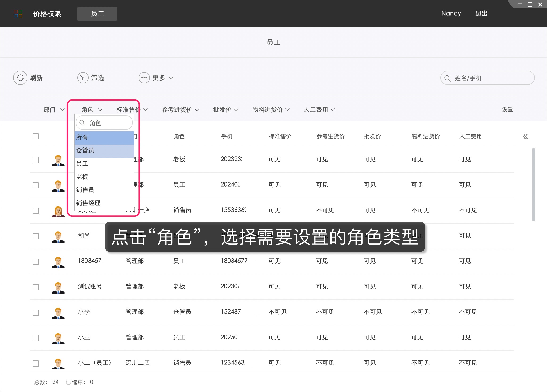
Task: Check the checkbox for 测试账号's row
Action: (x=35, y=287)
